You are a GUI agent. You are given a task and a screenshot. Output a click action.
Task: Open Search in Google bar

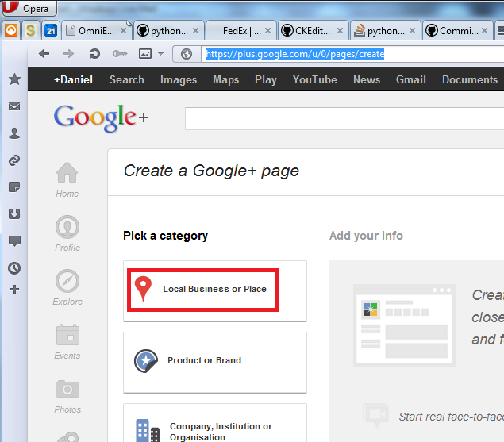(x=127, y=79)
